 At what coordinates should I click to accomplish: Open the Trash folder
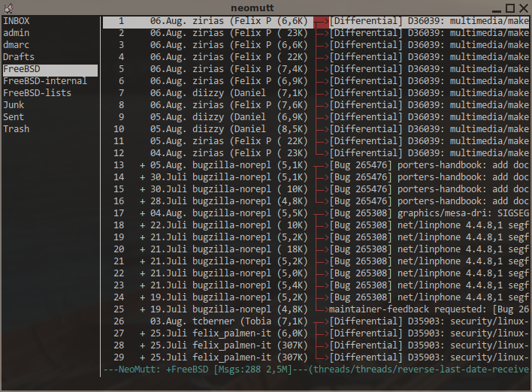17,129
